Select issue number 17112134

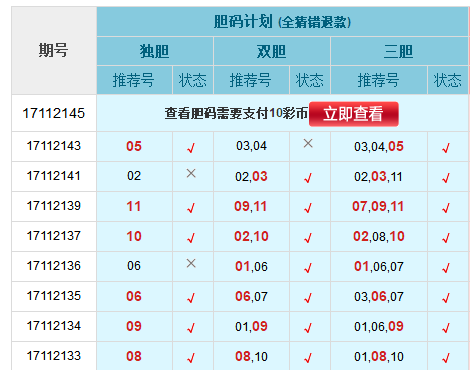coord(54,326)
